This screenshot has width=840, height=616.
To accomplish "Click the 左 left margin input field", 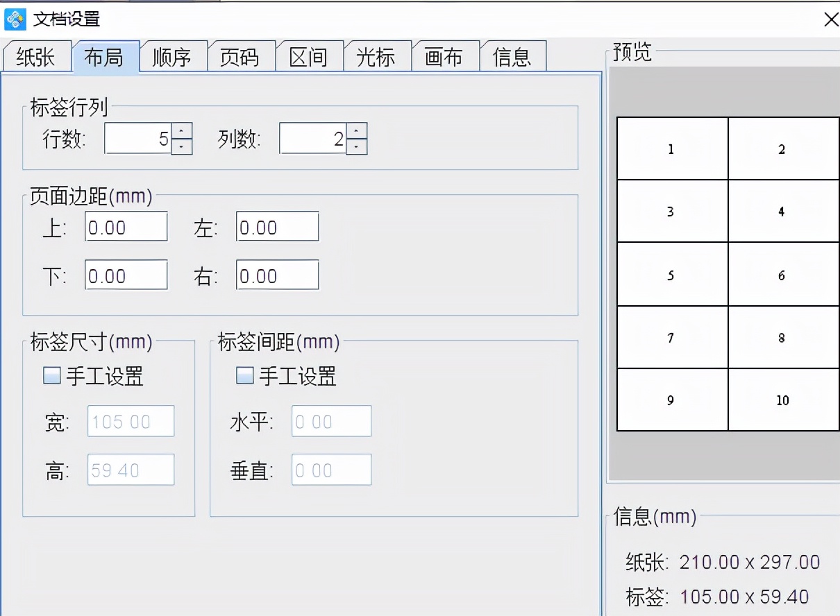I will pos(276,226).
